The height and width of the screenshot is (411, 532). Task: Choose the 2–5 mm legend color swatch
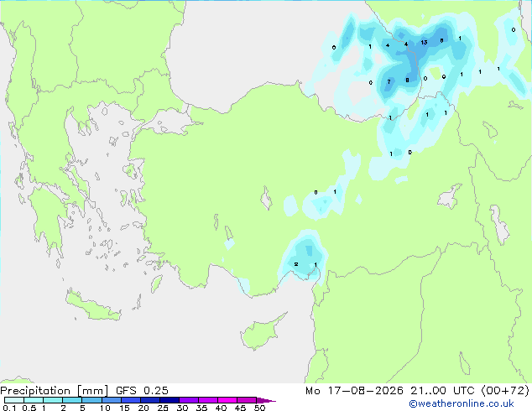tap(72, 400)
